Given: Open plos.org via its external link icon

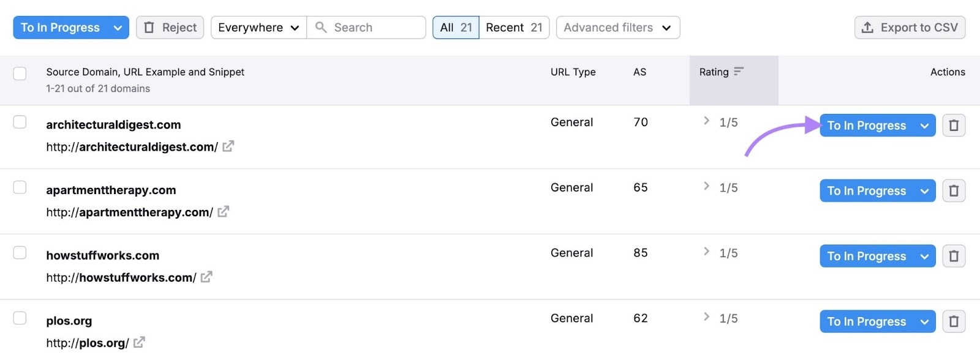Looking at the screenshot, I should [139, 343].
